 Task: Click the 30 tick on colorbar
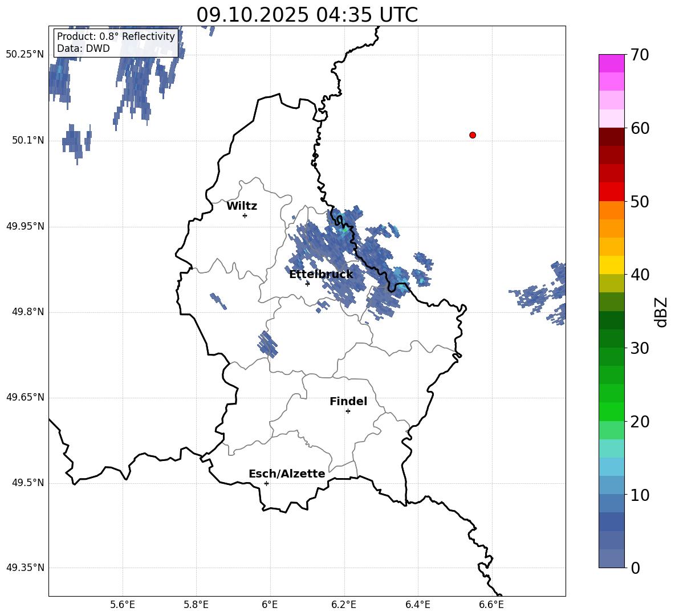pos(640,348)
